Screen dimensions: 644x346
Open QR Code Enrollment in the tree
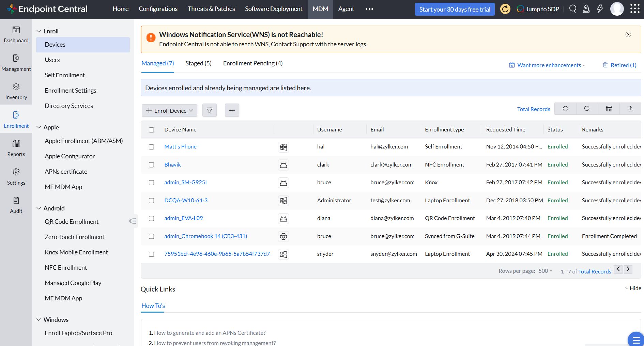(x=72, y=222)
